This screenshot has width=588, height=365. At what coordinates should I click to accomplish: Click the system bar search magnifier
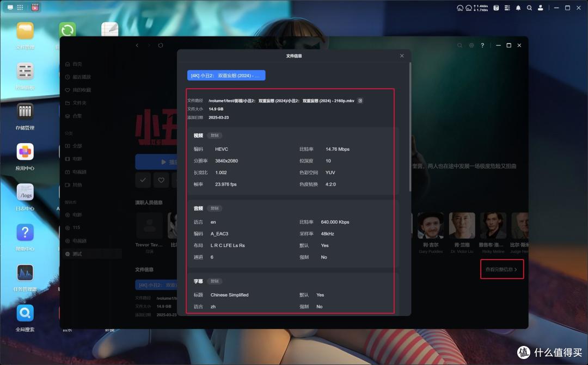(529, 8)
